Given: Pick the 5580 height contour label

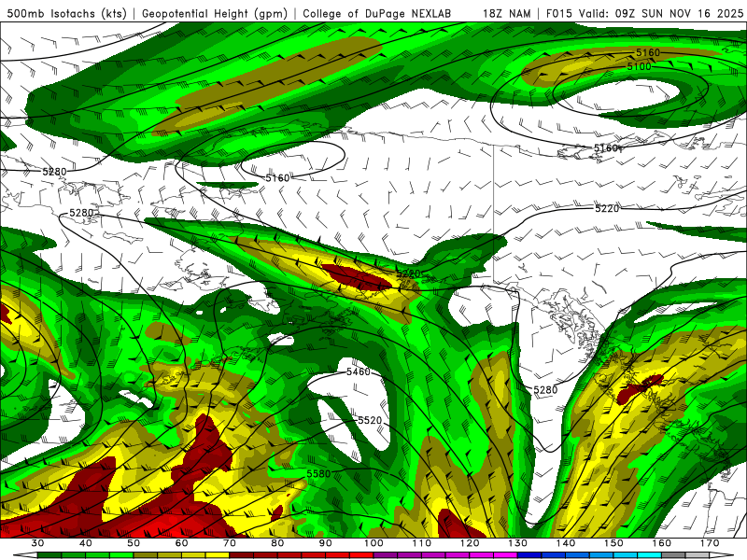Looking at the screenshot, I should point(318,474).
